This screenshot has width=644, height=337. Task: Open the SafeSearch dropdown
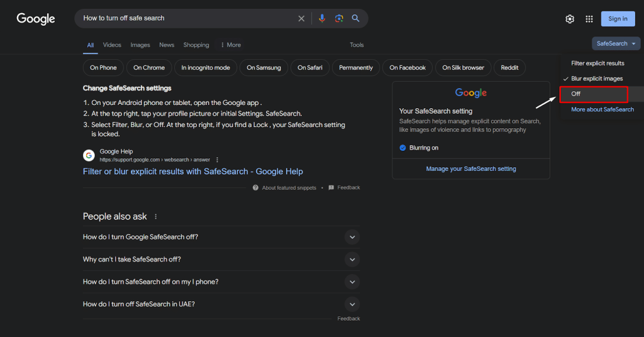(x=616, y=43)
